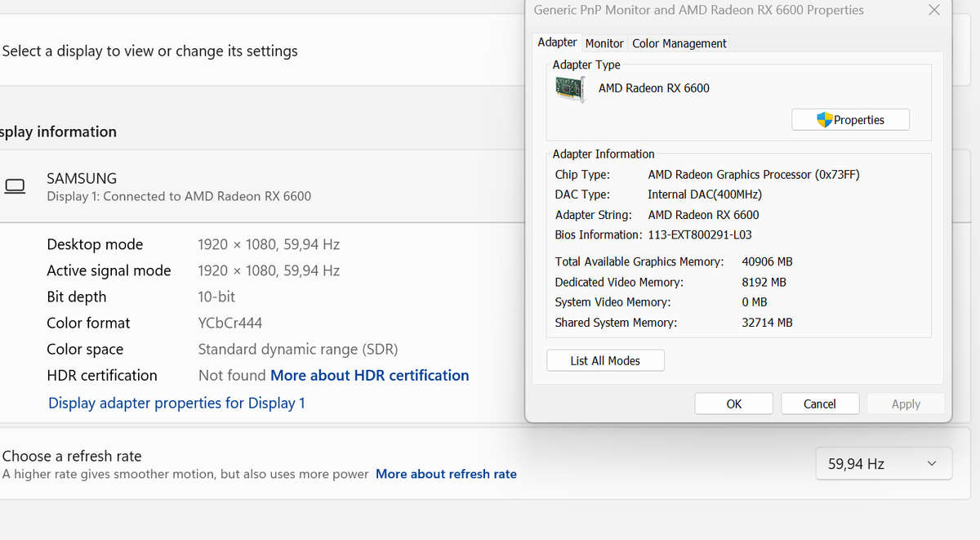Click Display adapter properties for Display 1
The image size is (980, 540).
[x=176, y=403]
